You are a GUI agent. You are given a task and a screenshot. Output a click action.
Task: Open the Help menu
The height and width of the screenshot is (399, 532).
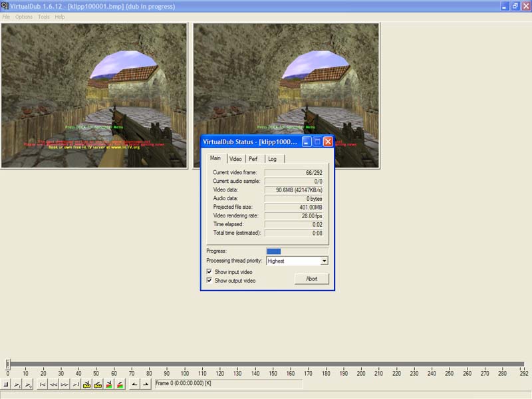point(60,17)
